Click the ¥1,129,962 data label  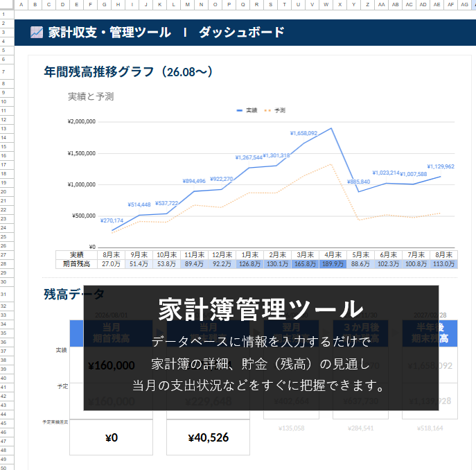(441, 166)
